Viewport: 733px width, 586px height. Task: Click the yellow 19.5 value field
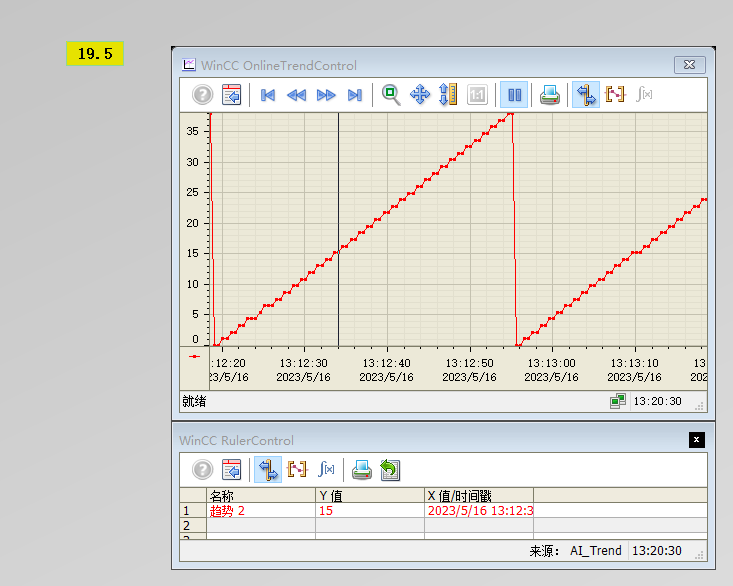point(95,53)
